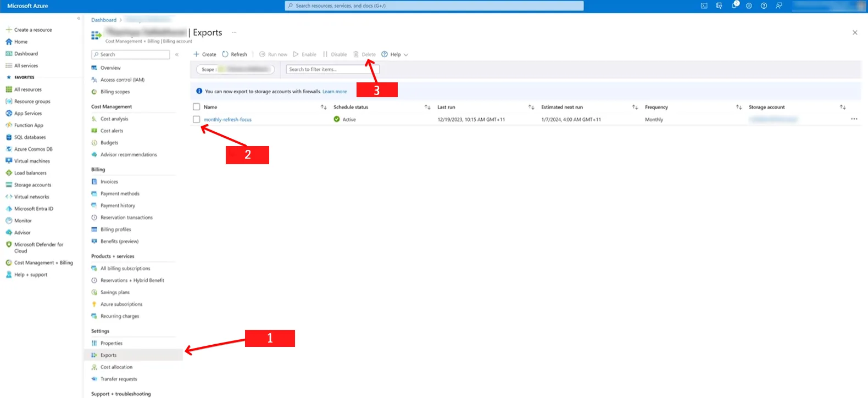Screen dimensions: 868x398
Task: Open help question mark icon in top bar
Action: pos(764,6)
